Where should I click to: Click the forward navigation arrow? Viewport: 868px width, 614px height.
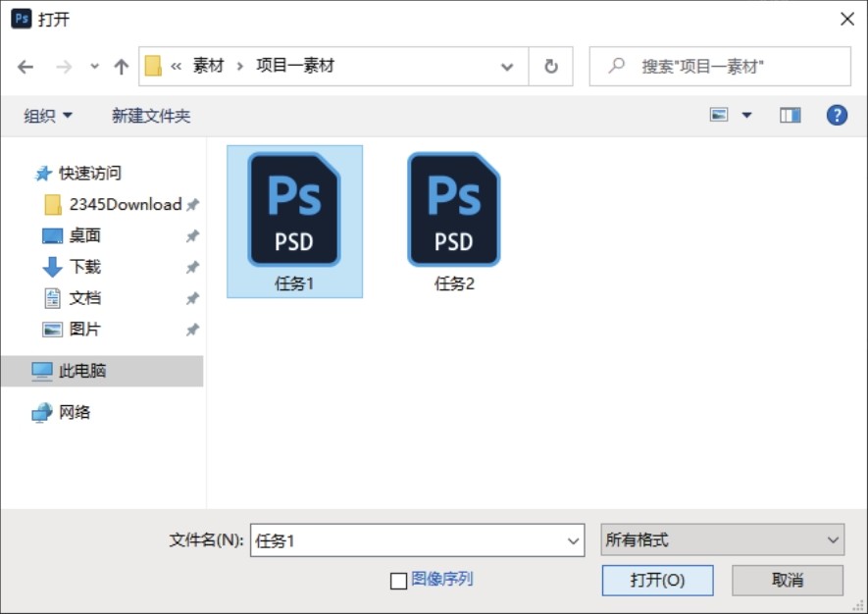(64, 67)
